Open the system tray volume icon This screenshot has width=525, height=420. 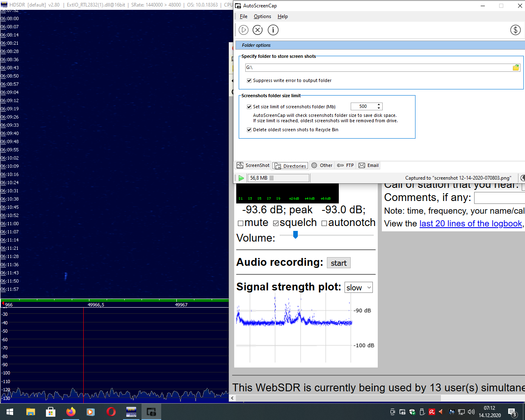point(471,412)
